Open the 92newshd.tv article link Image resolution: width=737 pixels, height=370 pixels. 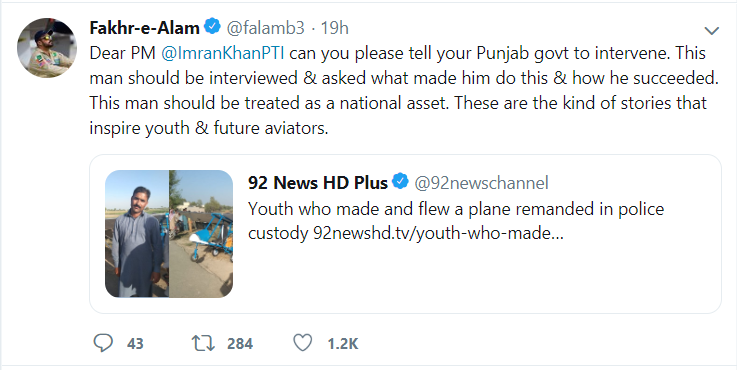pyautogui.click(x=438, y=233)
